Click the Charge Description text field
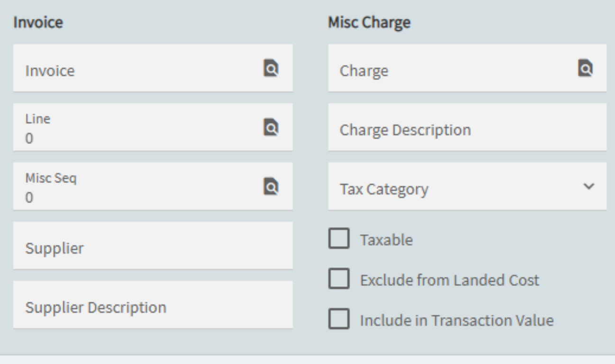This screenshot has width=615, height=364. [x=467, y=127]
